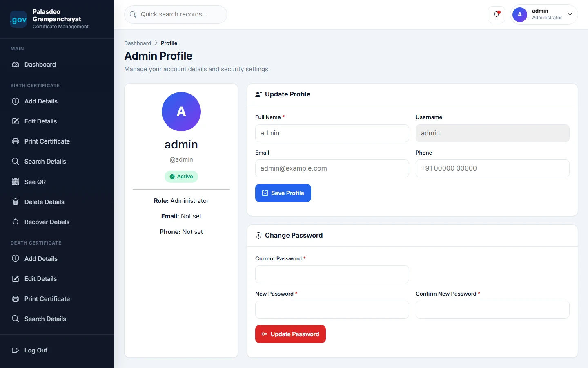Click Birth Certificate Edit Details pencil icon
This screenshot has width=588, height=368.
(x=16, y=121)
